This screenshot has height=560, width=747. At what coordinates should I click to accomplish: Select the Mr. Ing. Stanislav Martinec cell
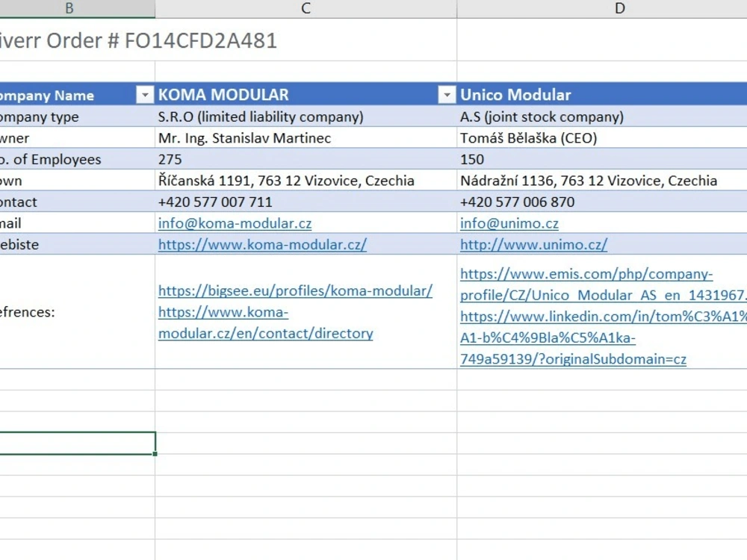tap(306, 138)
